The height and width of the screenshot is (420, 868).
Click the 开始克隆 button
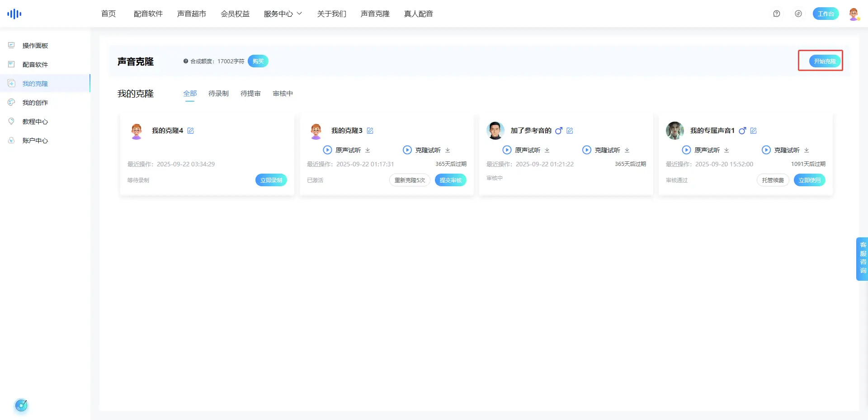click(x=824, y=61)
